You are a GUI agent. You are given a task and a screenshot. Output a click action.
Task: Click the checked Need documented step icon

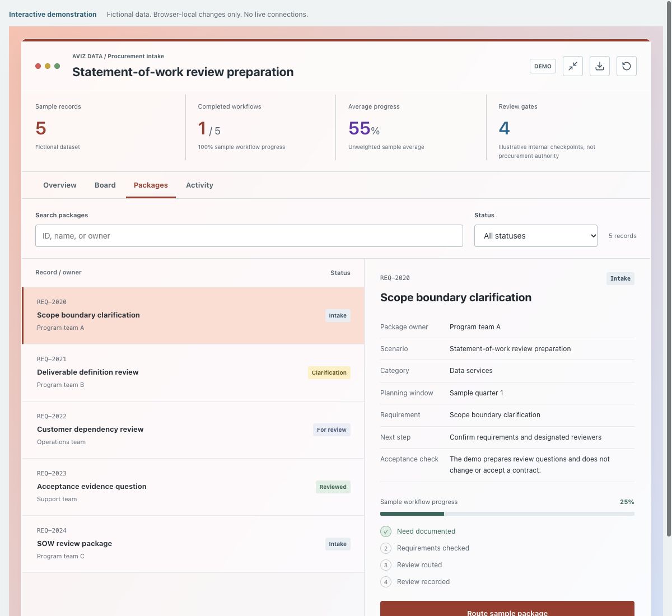pyautogui.click(x=386, y=531)
